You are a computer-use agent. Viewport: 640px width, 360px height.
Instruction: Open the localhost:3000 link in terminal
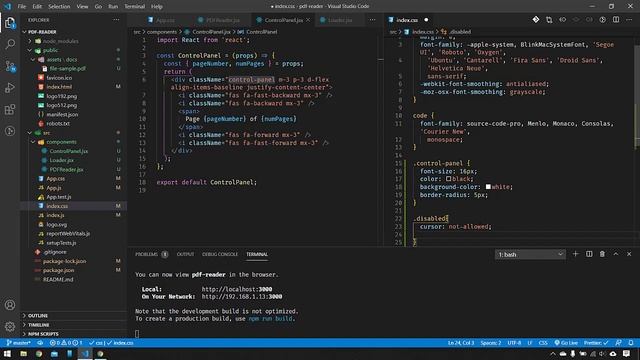pyautogui.click(x=237, y=289)
